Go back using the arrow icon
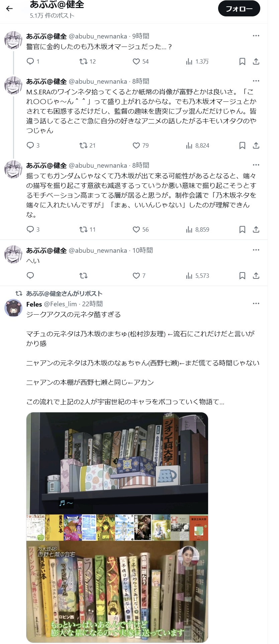This screenshot has height=644, width=279. pyautogui.click(x=9, y=9)
